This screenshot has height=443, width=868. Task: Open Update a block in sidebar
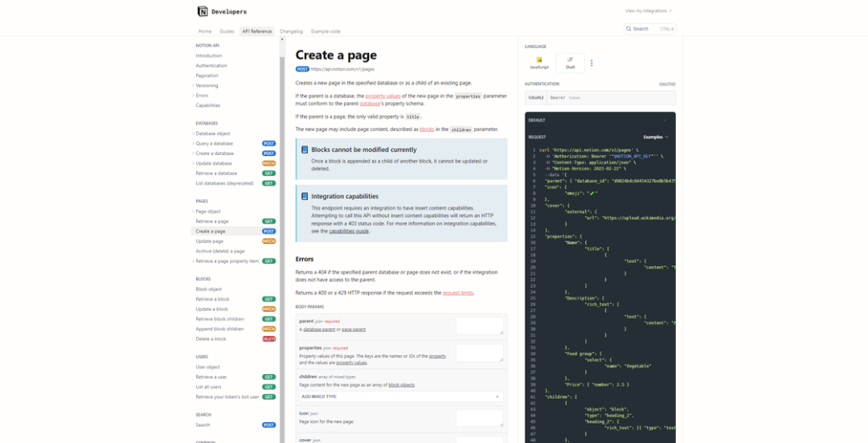(211, 309)
